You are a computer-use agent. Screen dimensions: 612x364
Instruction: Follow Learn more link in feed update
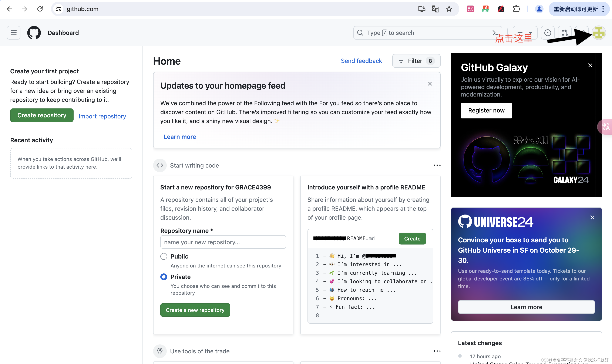(x=180, y=137)
